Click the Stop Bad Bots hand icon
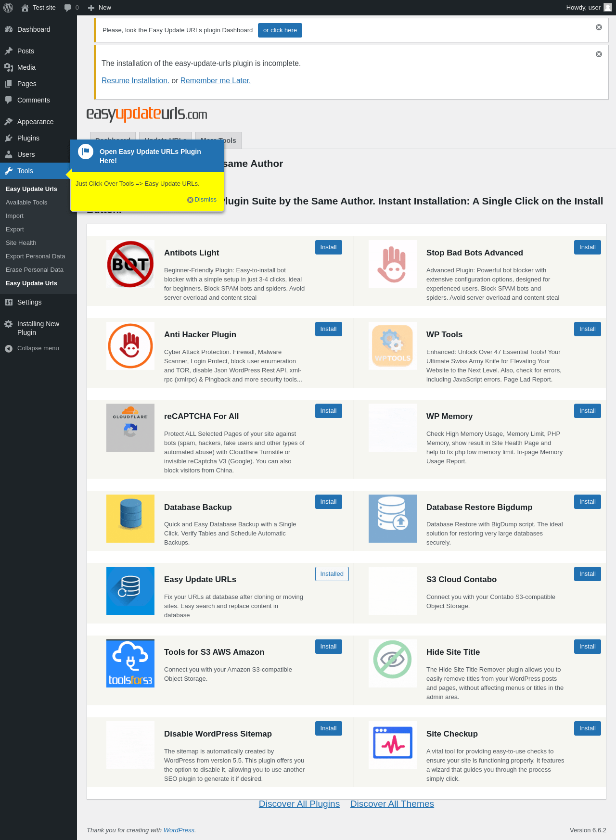The image size is (616, 840). coord(393,264)
